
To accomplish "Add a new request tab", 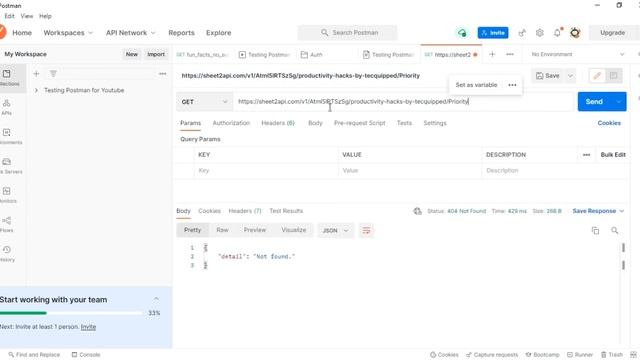I will pyautogui.click(x=492, y=54).
